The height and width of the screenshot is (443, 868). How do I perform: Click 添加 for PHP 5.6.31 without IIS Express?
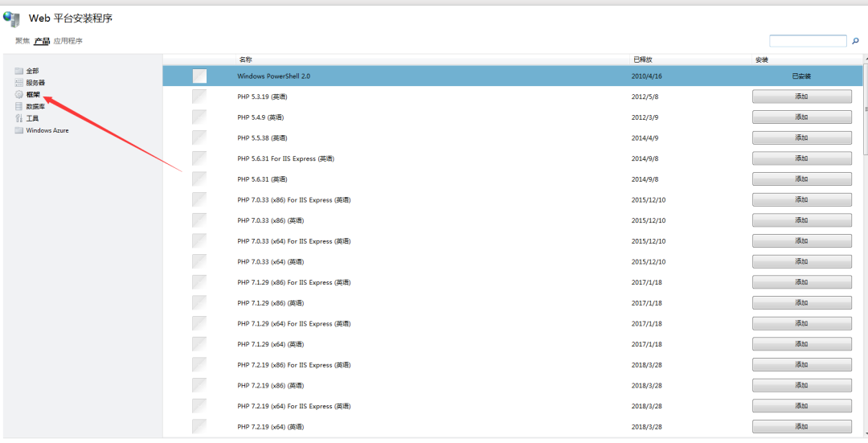click(801, 178)
